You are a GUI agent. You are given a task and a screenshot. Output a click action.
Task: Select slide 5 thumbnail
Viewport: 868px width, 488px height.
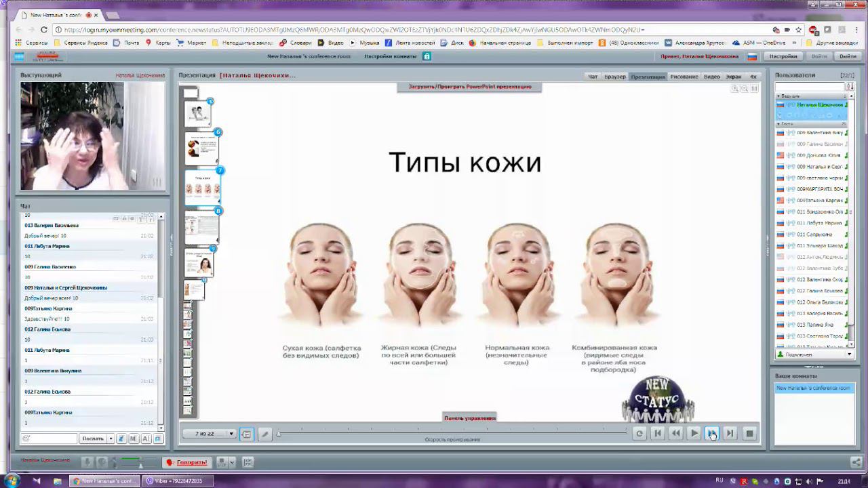coord(199,114)
